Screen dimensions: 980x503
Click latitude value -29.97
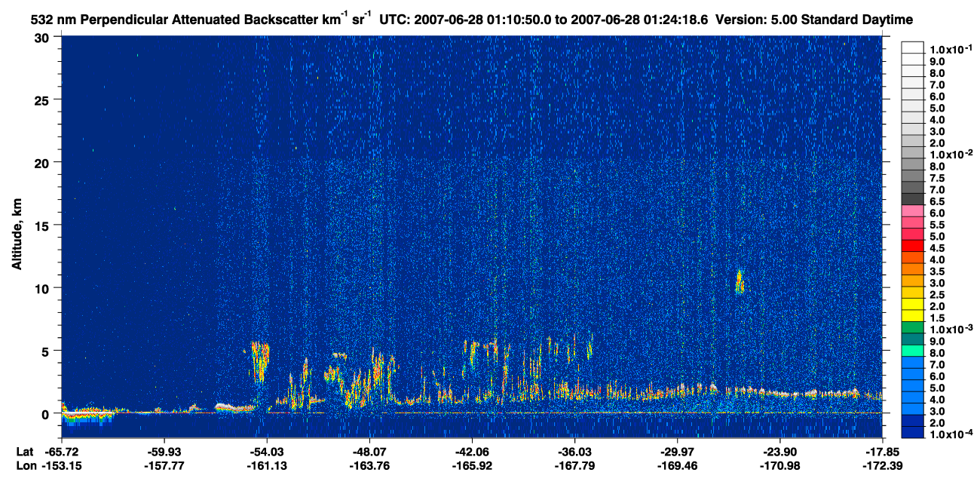pos(677,452)
